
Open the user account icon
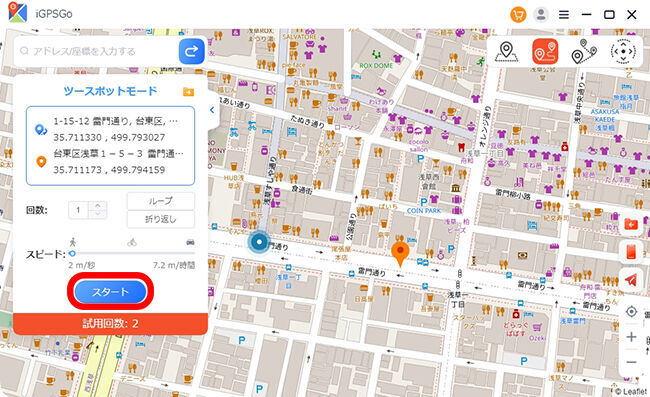(541, 15)
